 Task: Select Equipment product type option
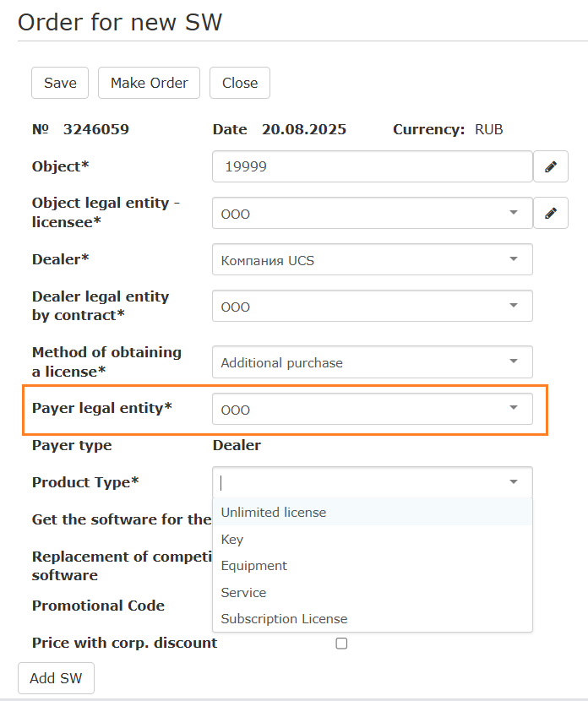click(254, 566)
